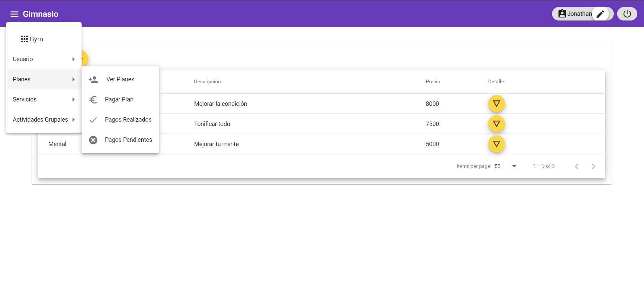The image size is (644, 300).
Task: Click the 1 – 3 of 3 range label
Action: (x=544, y=166)
